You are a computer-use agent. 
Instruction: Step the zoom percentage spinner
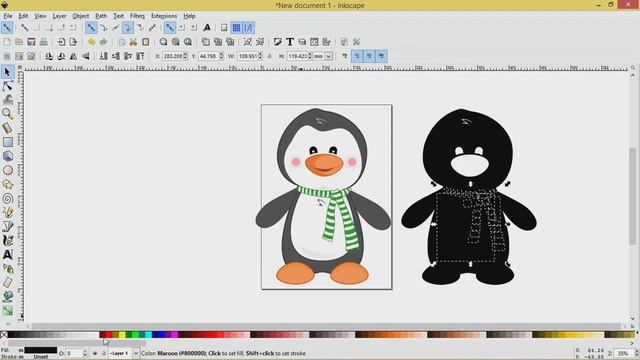[636, 353]
